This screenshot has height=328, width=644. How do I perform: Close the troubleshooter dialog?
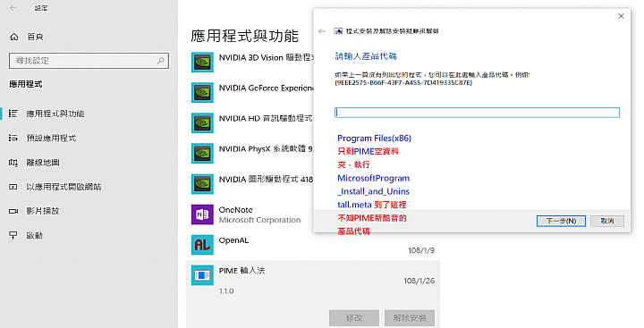click(x=621, y=16)
